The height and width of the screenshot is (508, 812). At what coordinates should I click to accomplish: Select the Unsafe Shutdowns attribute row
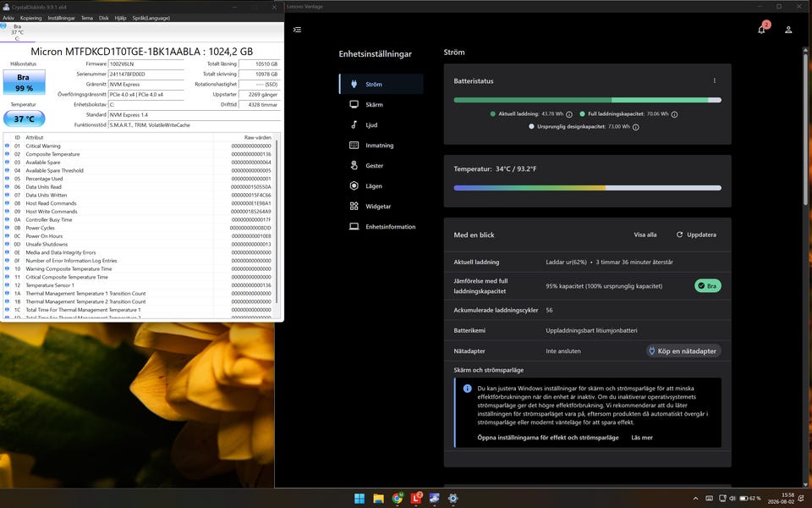coord(139,244)
